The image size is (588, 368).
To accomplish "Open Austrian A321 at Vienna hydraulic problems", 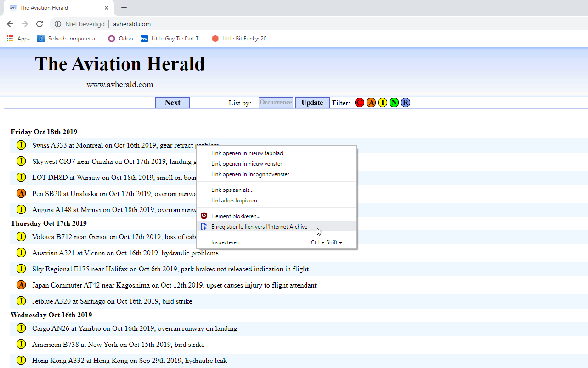I will (x=125, y=253).
